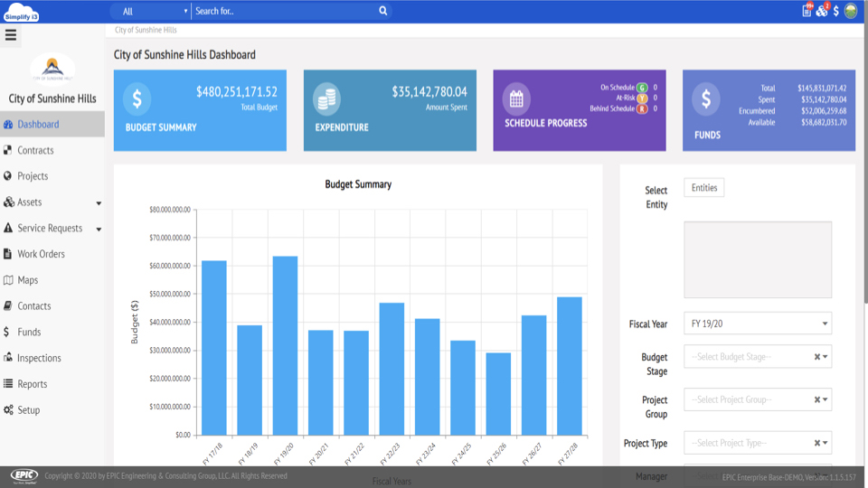Open the cubes notification icon
The height and width of the screenshot is (488, 868).
821,11
